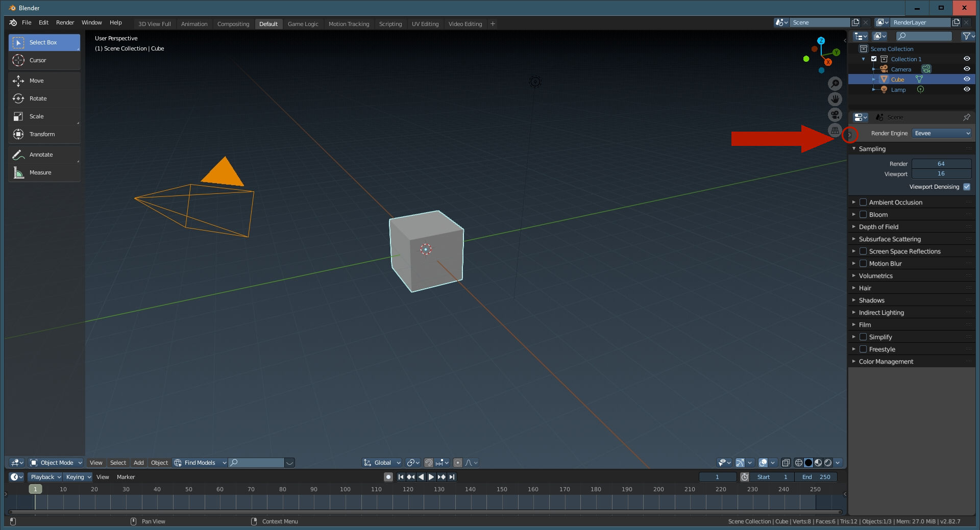
Task: Open the File menu
Action: (x=27, y=23)
